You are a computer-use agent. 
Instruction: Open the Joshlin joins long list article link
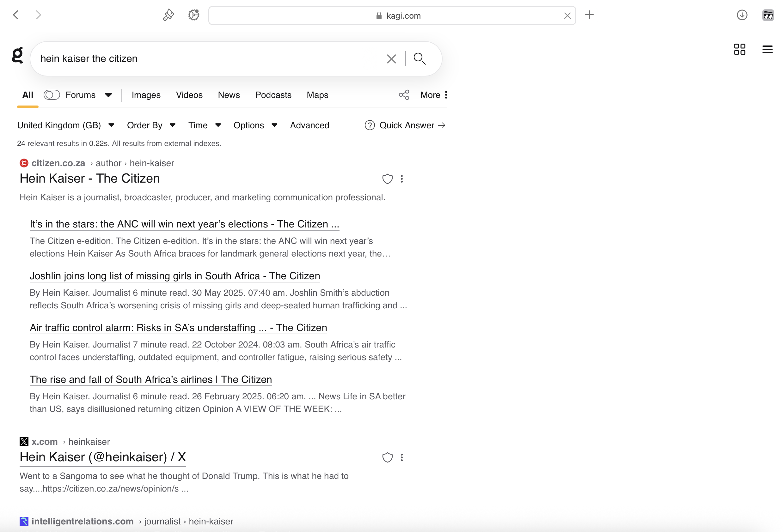[175, 276]
